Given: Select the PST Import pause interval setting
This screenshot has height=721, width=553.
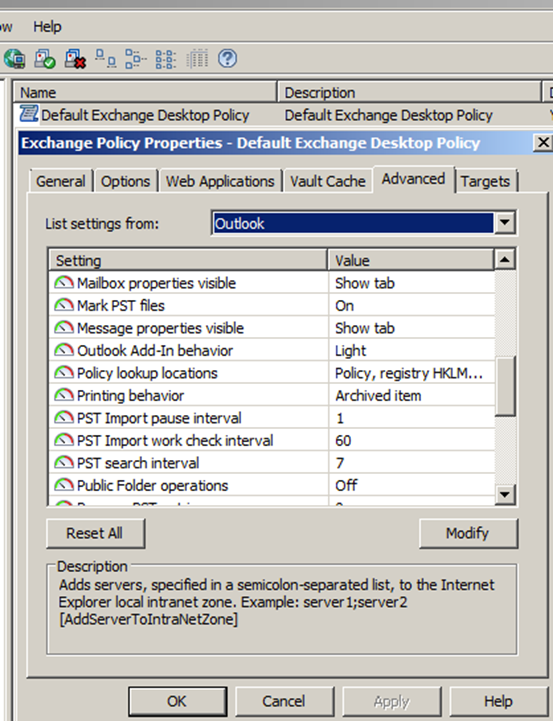Looking at the screenshot, I should pyautogui.click(x=272, y=418).
